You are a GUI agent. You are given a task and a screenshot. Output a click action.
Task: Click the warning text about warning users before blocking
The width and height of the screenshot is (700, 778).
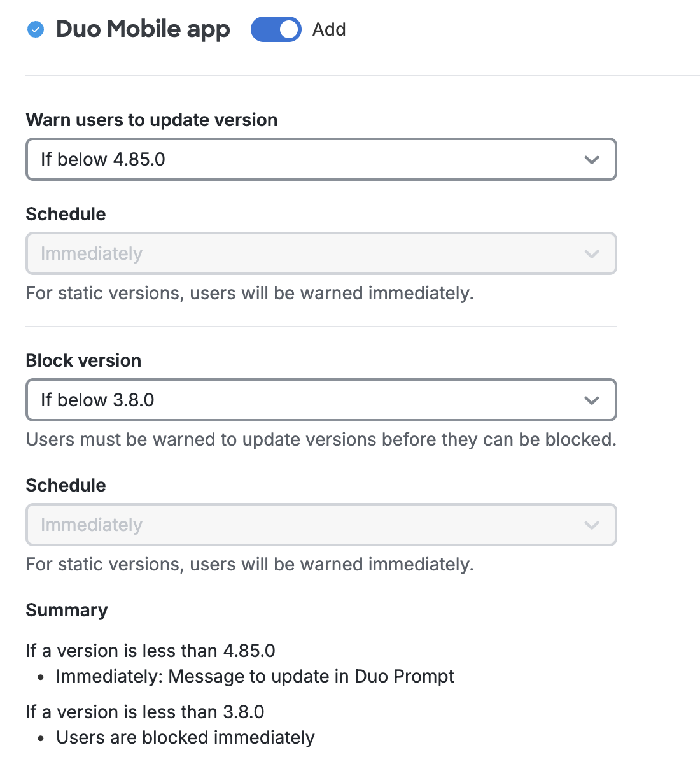coord(321,439)
